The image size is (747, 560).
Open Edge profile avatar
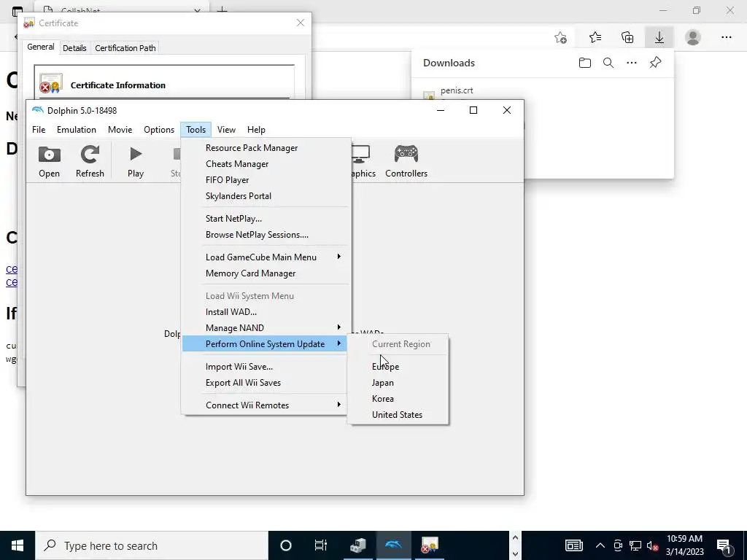693,37
